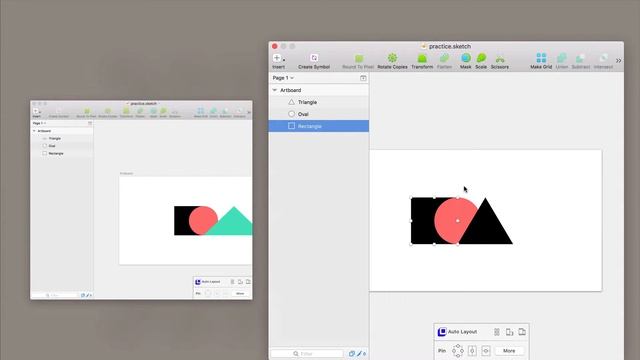
Task: Close the front practice.sketch window
Action: pos(275,46)
